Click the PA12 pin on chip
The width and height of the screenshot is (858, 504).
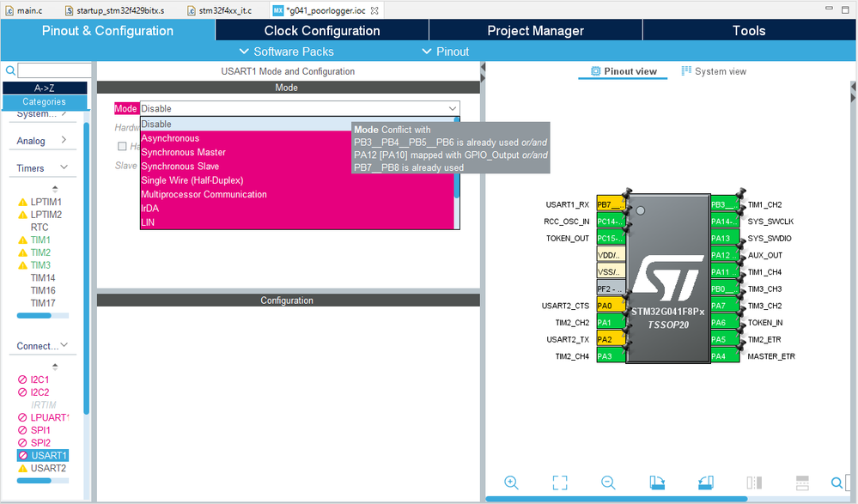coord(725,255)
